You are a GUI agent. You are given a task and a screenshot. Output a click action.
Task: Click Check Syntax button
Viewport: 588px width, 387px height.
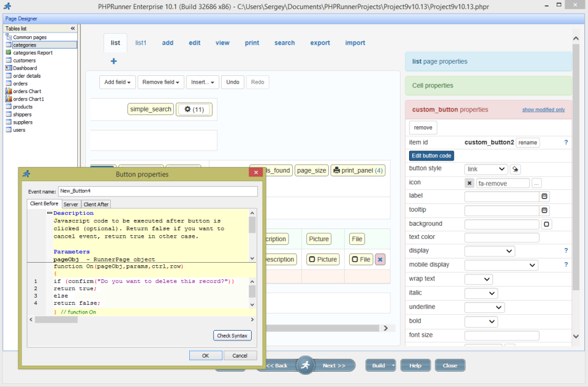click(232, 336)
